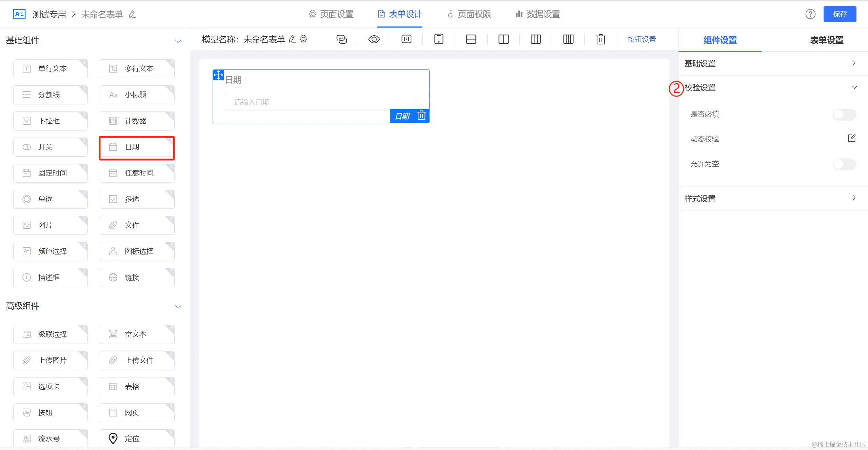
Task: Collapse the 基础组件 section
Action: coord(178,41)
